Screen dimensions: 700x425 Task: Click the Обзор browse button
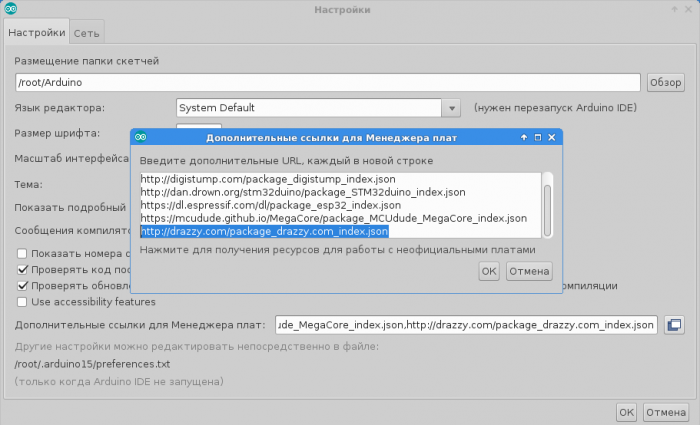pos(665,83)
